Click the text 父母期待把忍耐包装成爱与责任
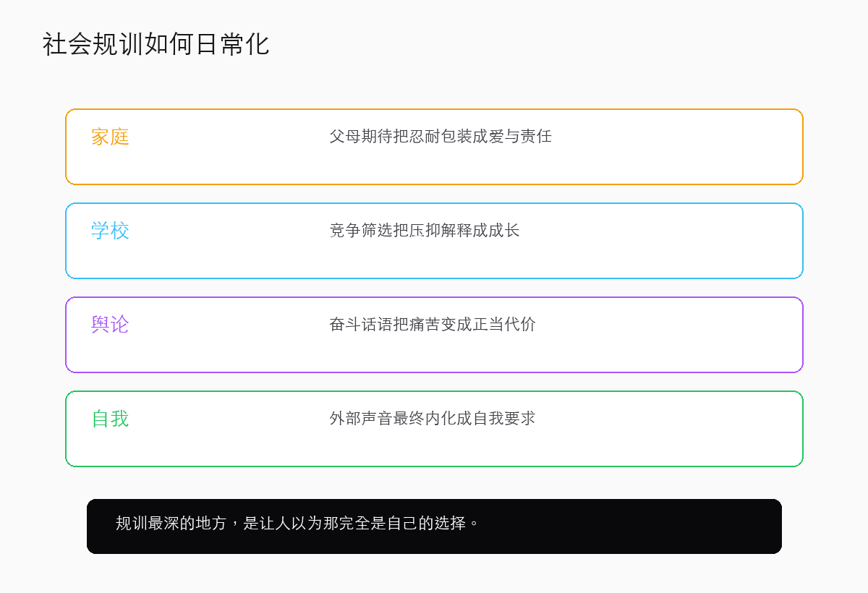868x593 pixels. [x=441, y=136]
